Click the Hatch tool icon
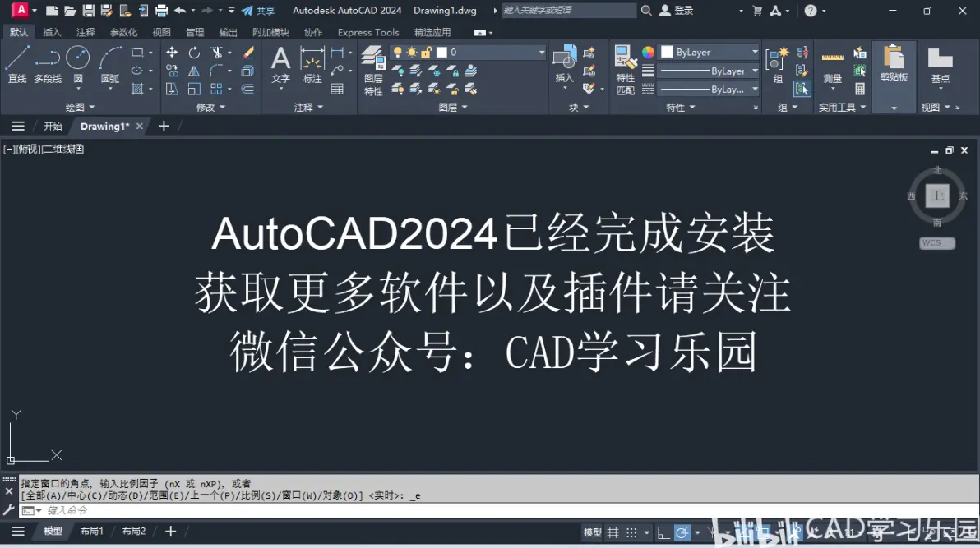This screenshot has width=980, height=548. [x=137, y=90]
